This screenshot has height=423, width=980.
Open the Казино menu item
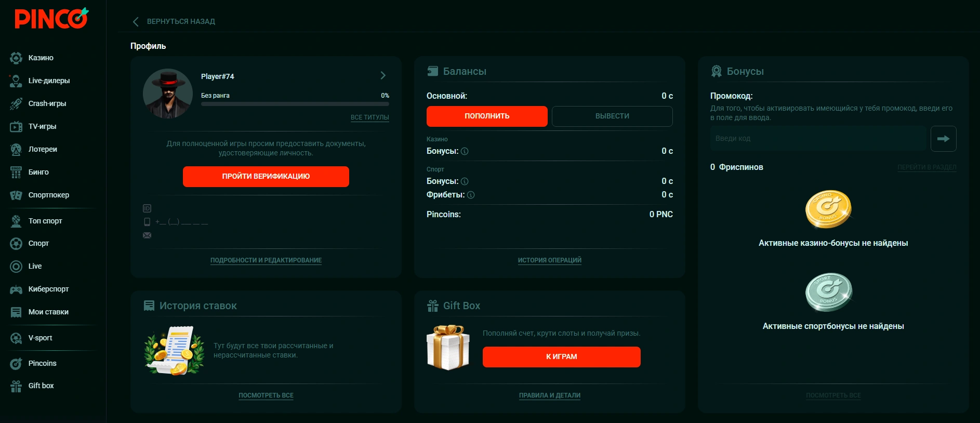[x=41, y=58]
